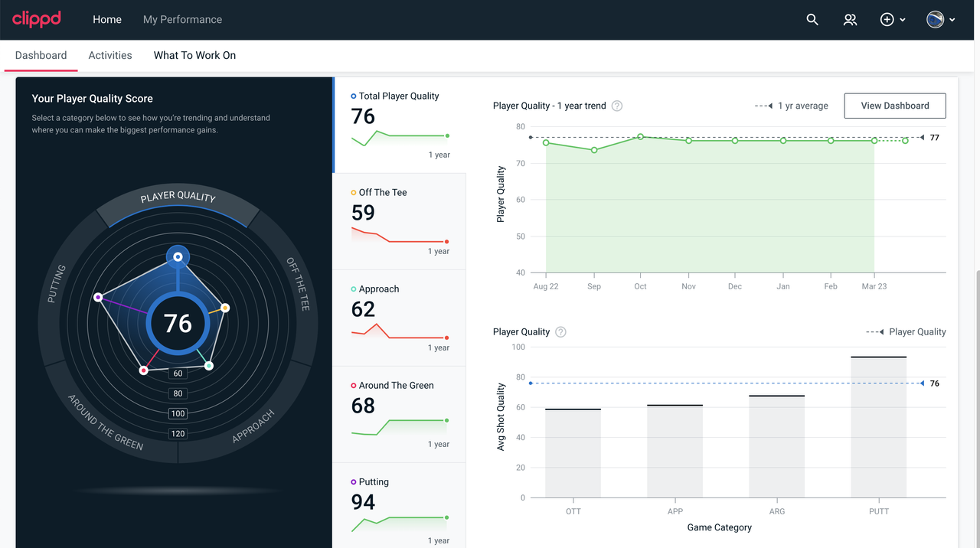The height and width of the screenshot is (548, 980).
Task: Click the OFF THE TEE radar segment
Action: (297, 283)
